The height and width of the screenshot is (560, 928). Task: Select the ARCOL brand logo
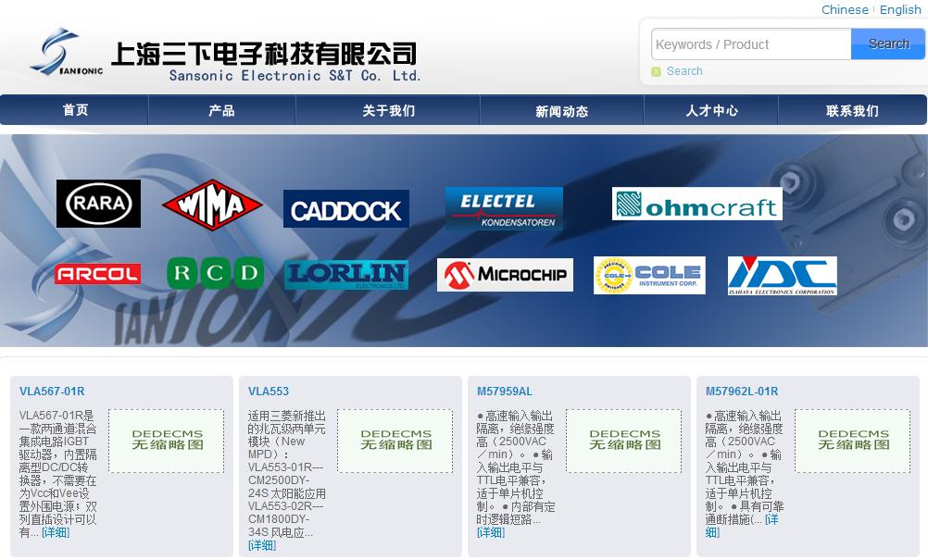(98, 273)
